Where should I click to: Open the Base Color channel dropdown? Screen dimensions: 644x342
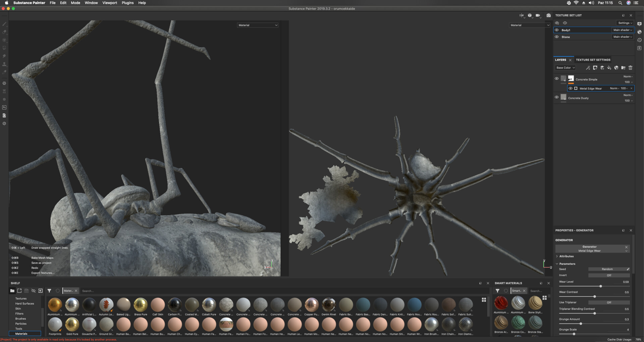pyautogui.click(x=566, y=68)
